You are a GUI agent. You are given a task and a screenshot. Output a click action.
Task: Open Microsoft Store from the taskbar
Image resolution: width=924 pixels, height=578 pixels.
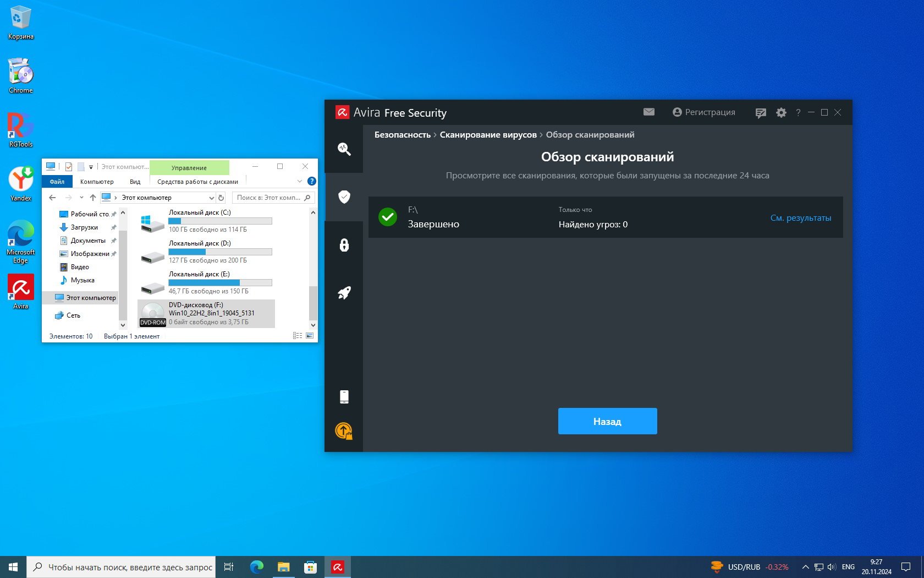click(x=310, y=567)
